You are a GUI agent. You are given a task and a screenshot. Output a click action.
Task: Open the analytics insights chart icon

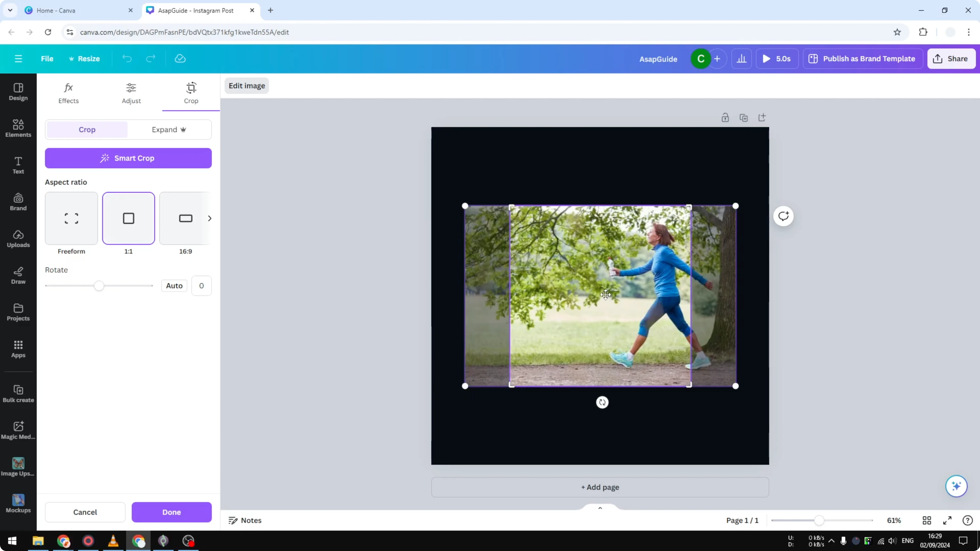pos(741,59)
